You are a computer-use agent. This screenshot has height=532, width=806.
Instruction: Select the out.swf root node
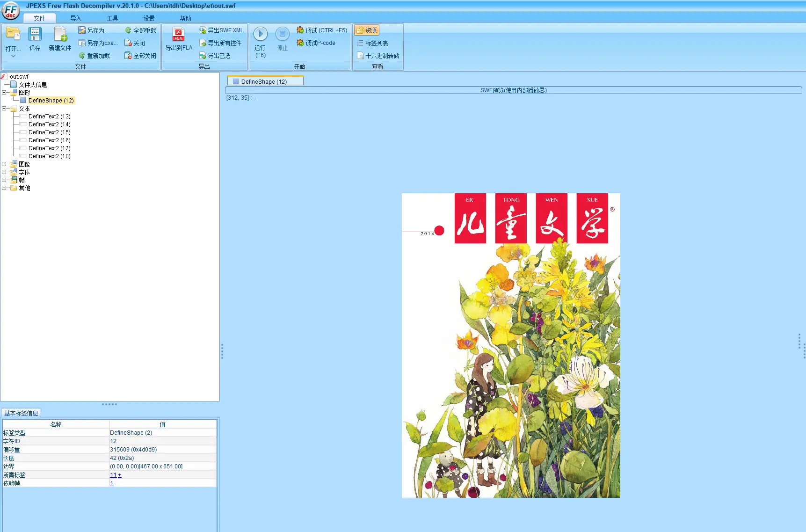(19, 77)
